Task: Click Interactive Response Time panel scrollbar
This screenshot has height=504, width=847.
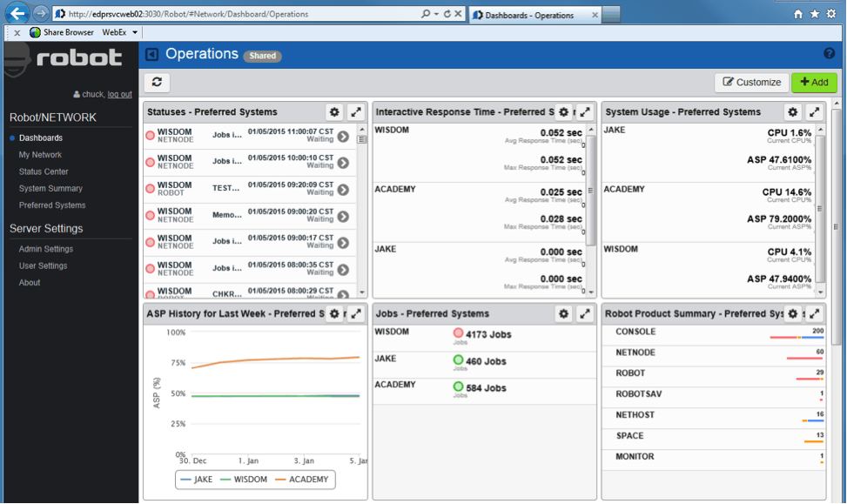Action: (590, 190)
